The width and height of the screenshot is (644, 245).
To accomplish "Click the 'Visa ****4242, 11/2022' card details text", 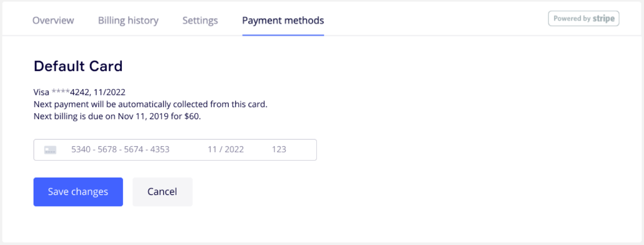I will click(79, 92).
